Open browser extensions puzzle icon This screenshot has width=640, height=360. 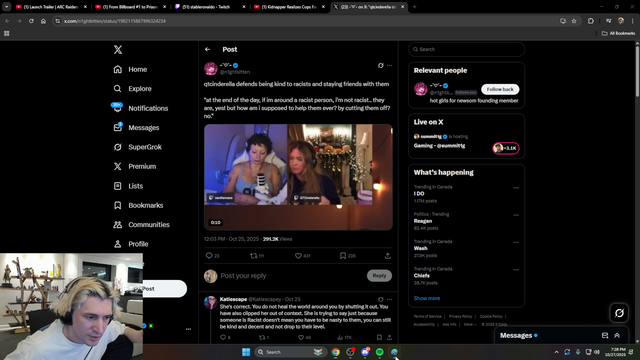(x=591, y=21)
